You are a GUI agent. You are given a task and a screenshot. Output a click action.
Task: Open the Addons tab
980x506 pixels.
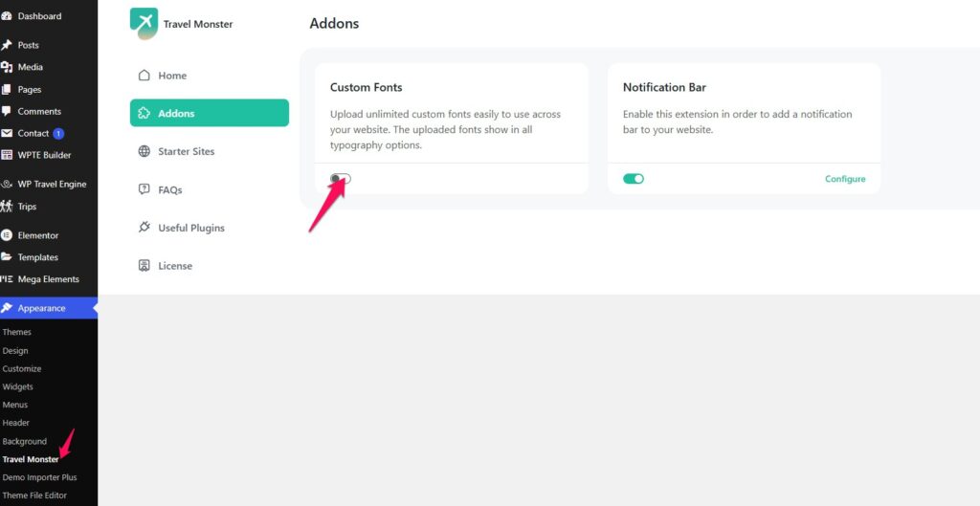coord(209,113)
